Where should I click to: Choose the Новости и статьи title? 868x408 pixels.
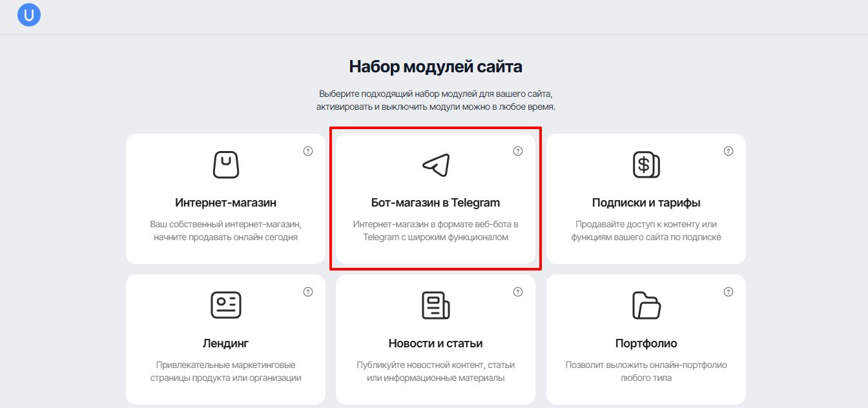[435, 343]
